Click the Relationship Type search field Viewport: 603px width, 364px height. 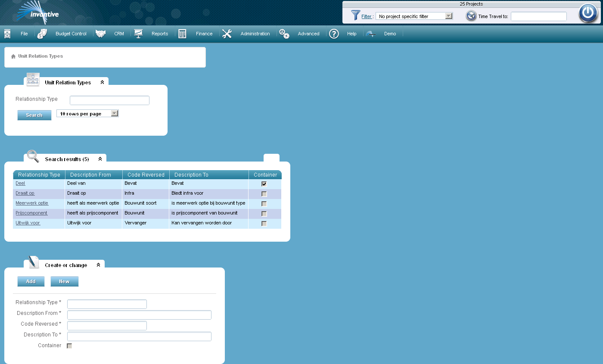pos(109,100)
